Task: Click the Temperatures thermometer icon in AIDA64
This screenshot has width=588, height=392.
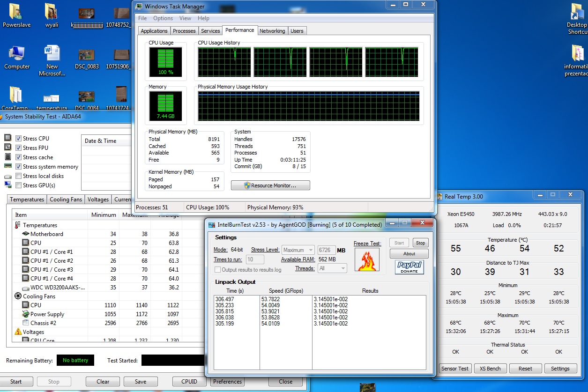Action: pos(18,225)
